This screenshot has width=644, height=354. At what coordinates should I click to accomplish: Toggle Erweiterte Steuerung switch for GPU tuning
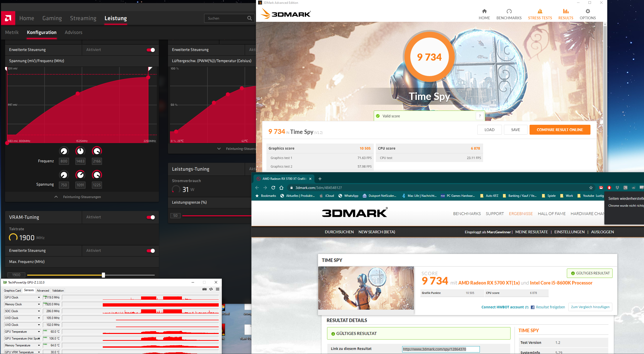pyautogui.click(x=151, y=50)
